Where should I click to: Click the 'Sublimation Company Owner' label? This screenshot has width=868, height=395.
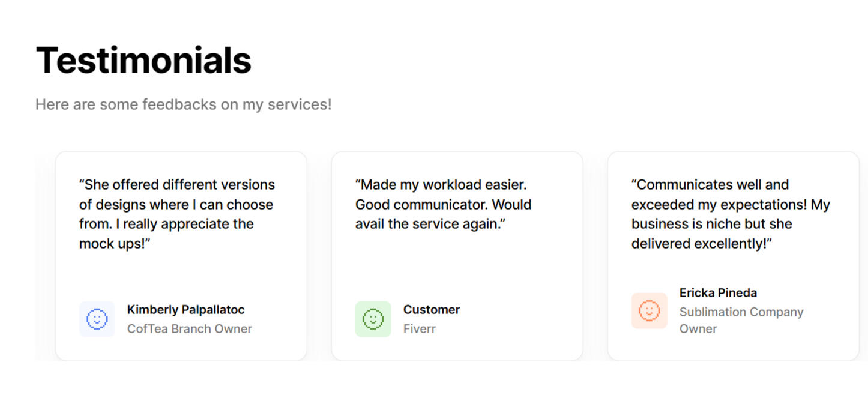pyautogui.click(x=741, y=320)
